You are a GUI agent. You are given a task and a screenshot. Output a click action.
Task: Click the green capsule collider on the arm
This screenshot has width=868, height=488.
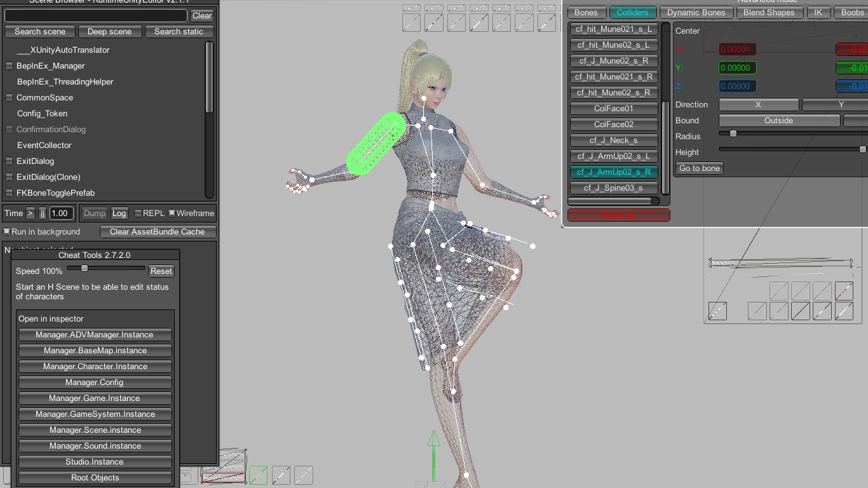[376, 144]
